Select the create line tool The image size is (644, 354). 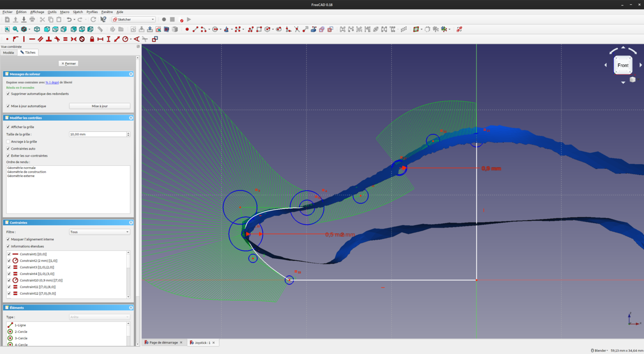click(x=195, y=29)
